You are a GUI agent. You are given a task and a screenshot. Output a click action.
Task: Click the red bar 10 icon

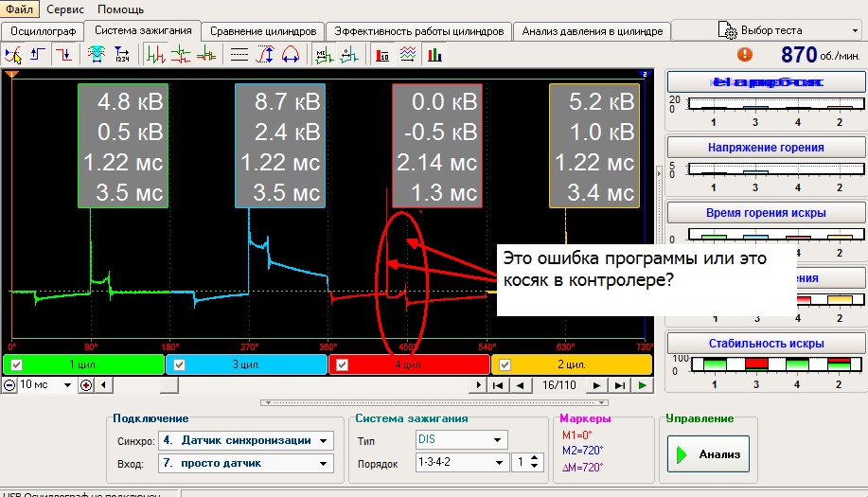click(x=382, y=55)
